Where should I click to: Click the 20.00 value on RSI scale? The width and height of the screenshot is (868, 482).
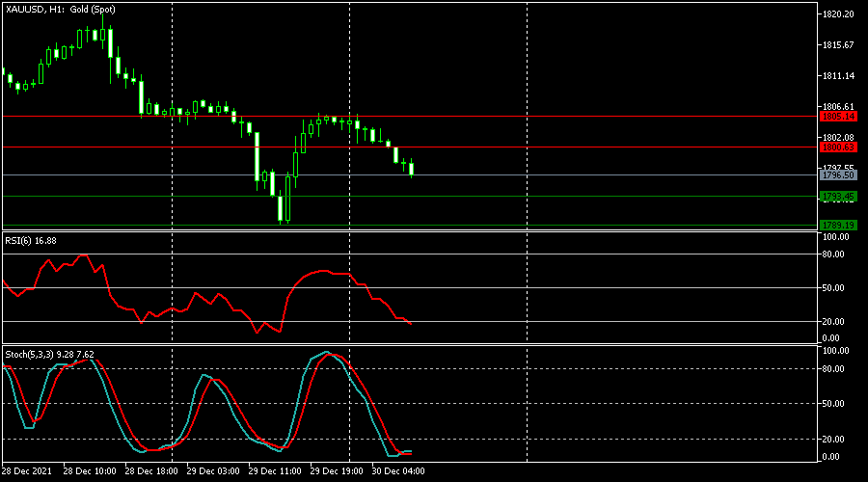coord(833,322)
